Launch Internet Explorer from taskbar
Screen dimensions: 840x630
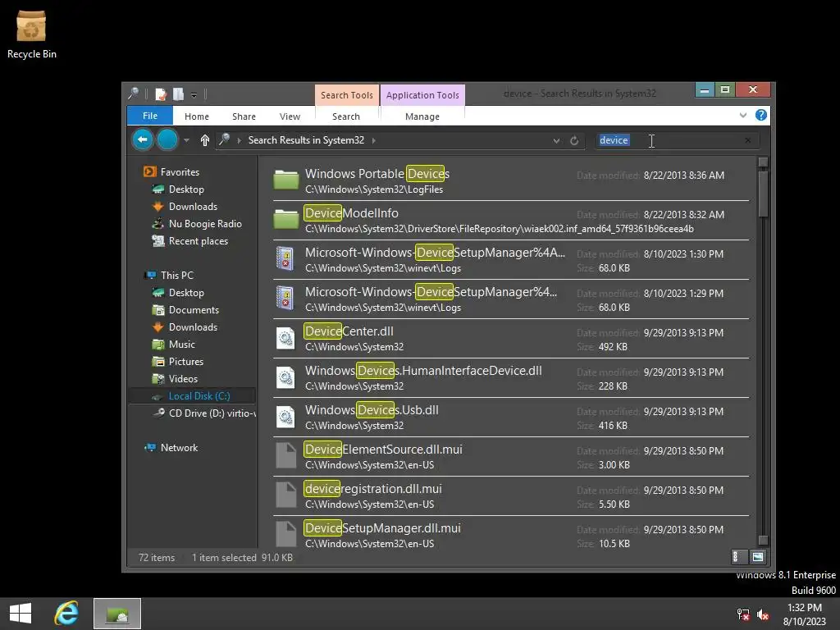coord(66,614)
